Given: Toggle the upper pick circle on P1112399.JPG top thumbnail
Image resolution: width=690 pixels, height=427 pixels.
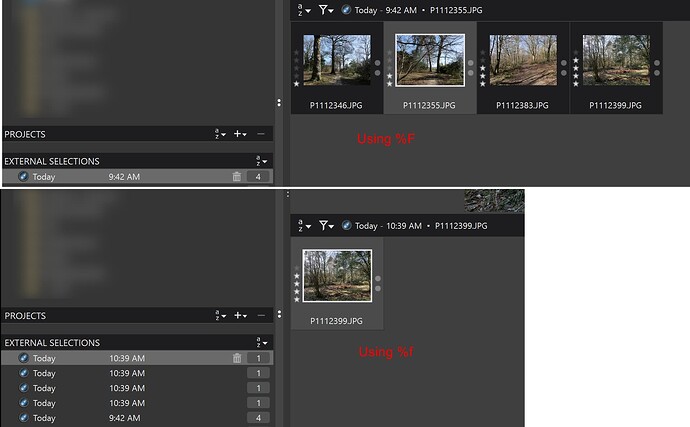Looking at the screenshot, I should [x=657, y=63].
